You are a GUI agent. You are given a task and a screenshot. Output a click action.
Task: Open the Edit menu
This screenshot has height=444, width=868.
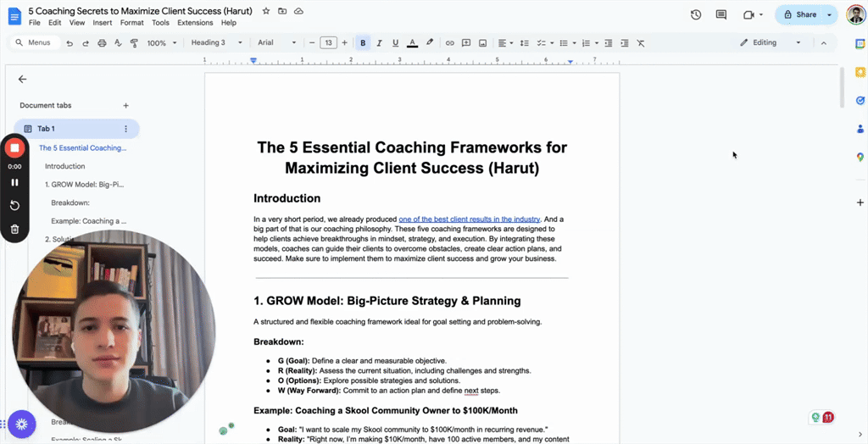pos(55,23)
